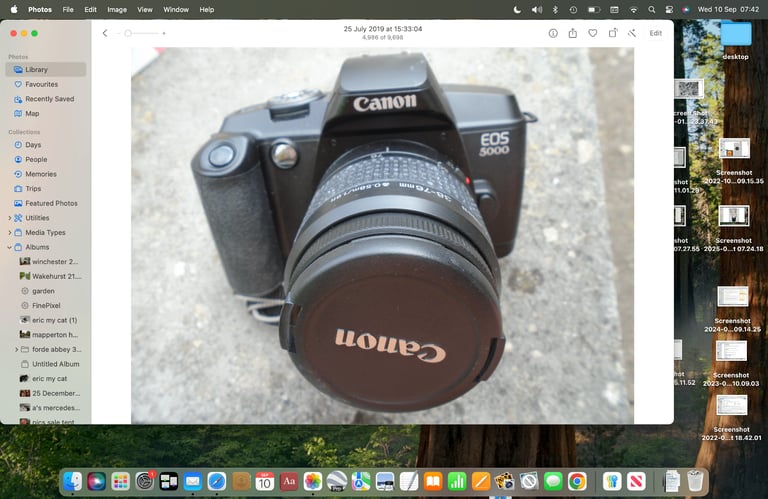This screenshot has height=499, width=768.
Task: Open Finder from the Dock
Action: [72, 481]
